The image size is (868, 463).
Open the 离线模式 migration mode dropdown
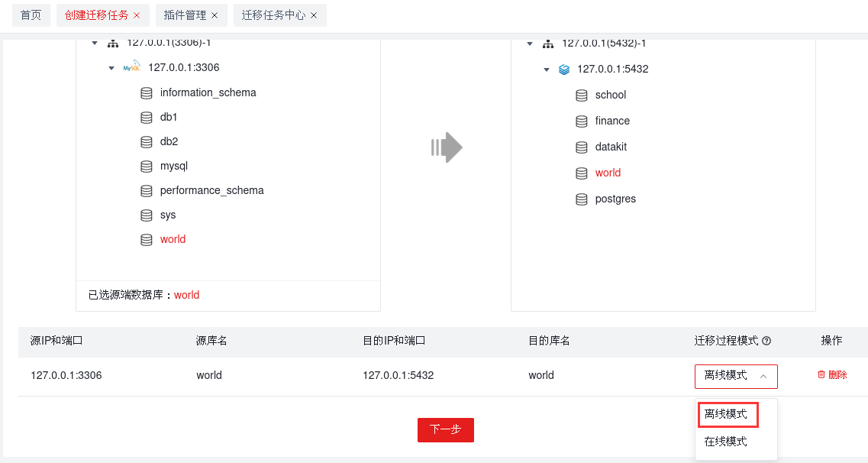tap(735, 376)
